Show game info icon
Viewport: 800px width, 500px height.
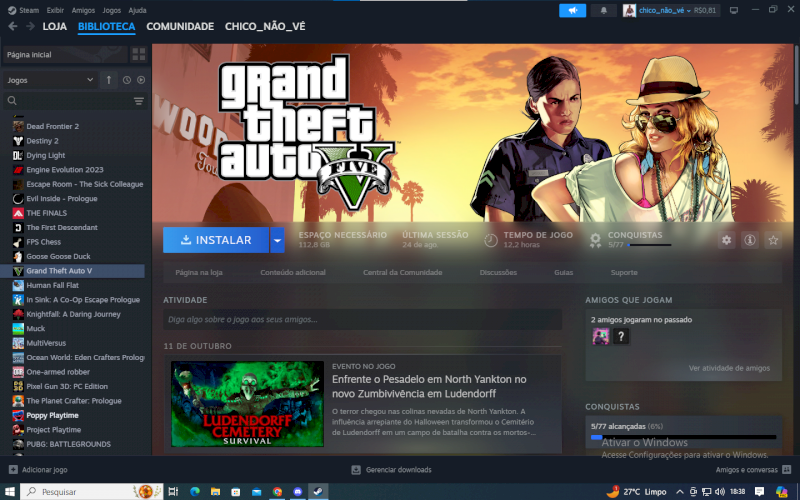[749, 240]
